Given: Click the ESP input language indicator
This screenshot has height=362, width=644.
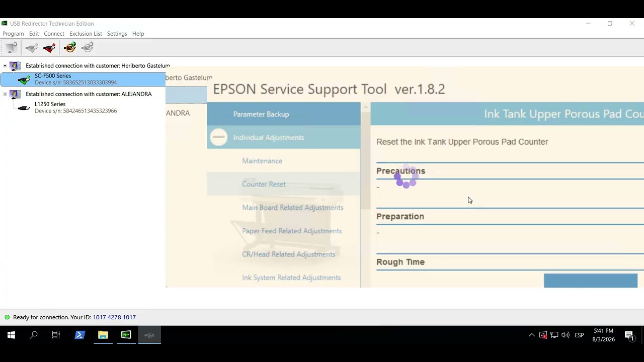Looking at the screenshot, I should click(579, 335).
